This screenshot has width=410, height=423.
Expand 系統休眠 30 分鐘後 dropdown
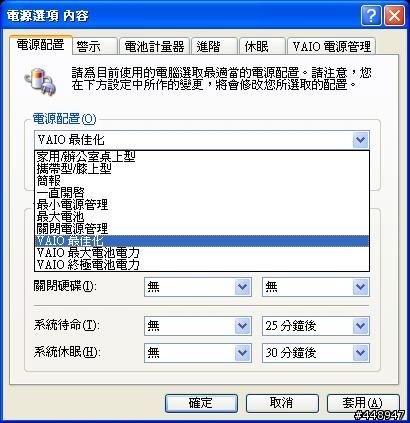(x=316, y=353)
